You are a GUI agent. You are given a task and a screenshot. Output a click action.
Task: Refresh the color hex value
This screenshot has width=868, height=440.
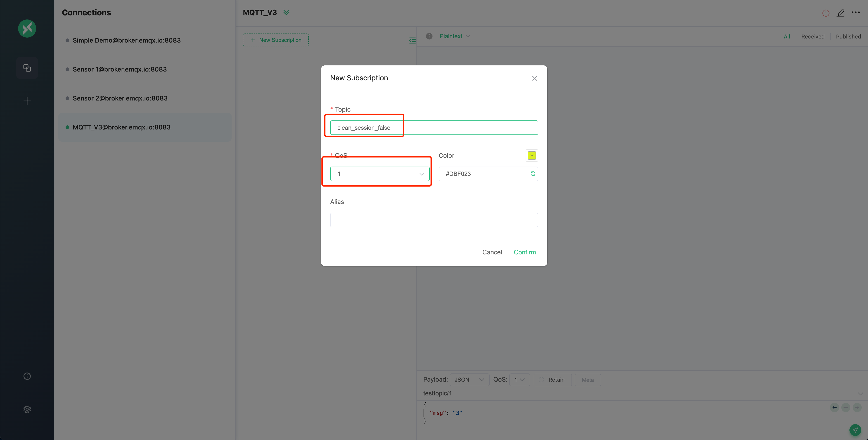[532, 173]
